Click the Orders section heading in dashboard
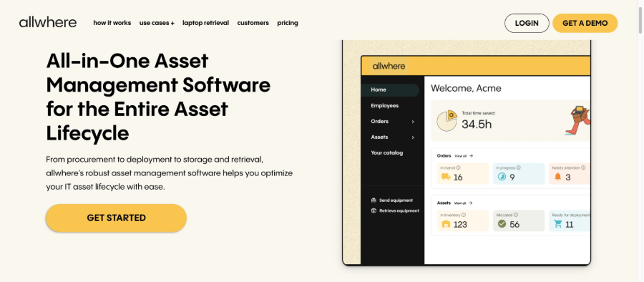This screenshot has height=282, width=644. pyautogui.click(x=444, y=156)
